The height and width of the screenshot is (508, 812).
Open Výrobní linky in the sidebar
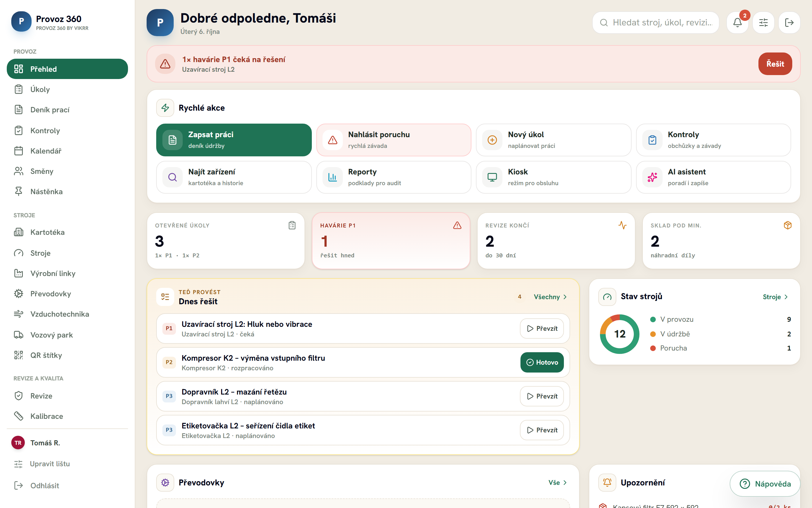tap(67, 273)
